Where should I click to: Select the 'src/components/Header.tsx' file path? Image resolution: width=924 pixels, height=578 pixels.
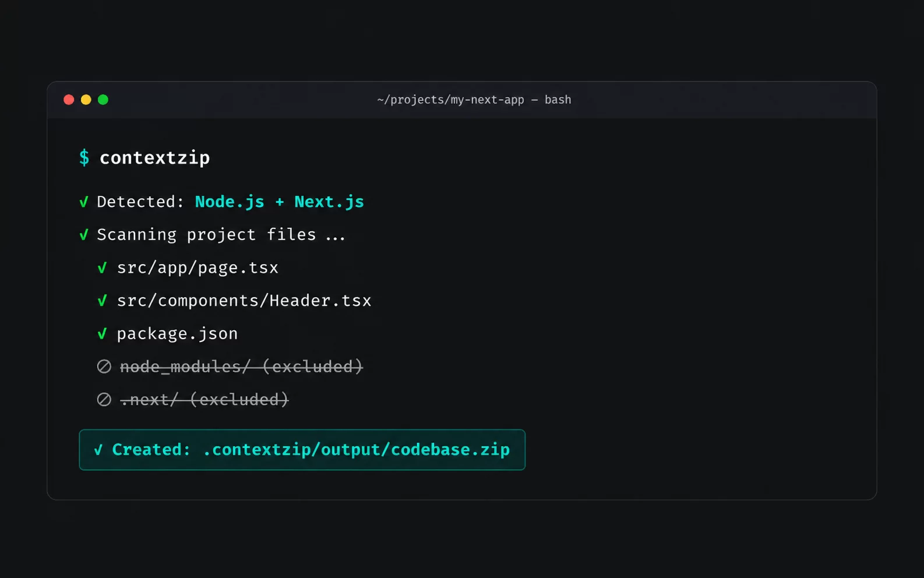click(244, 301)
